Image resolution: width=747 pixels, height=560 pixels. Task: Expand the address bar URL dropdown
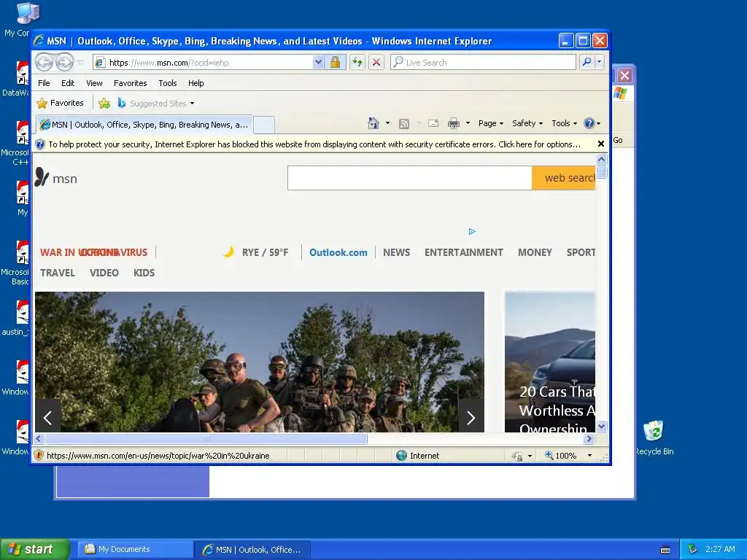[318, 63]
